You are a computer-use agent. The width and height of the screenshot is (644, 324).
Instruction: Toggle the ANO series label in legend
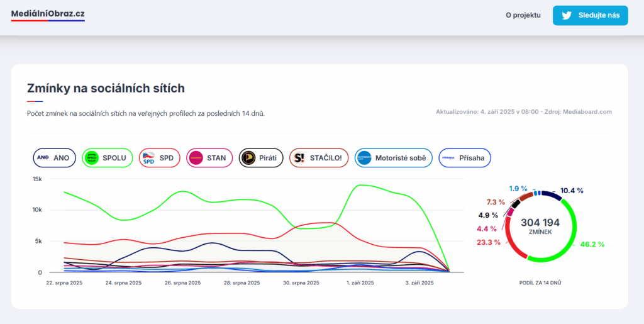tap(62, 158)
